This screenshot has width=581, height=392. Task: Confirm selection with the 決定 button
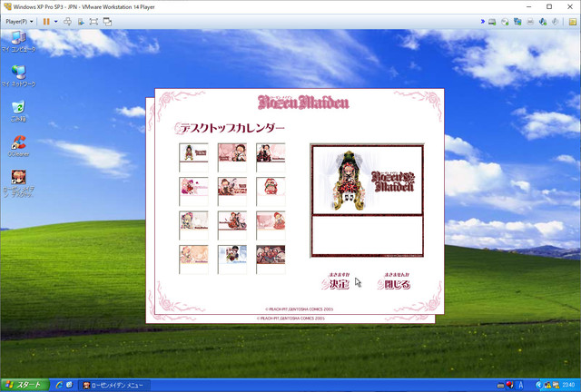click(336, 281)
